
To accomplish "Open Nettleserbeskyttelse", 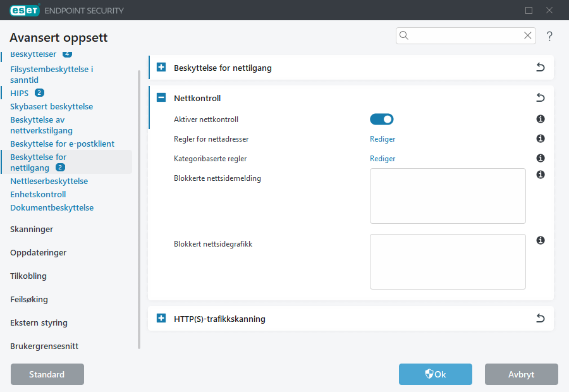I will click(x=49, y=181).
